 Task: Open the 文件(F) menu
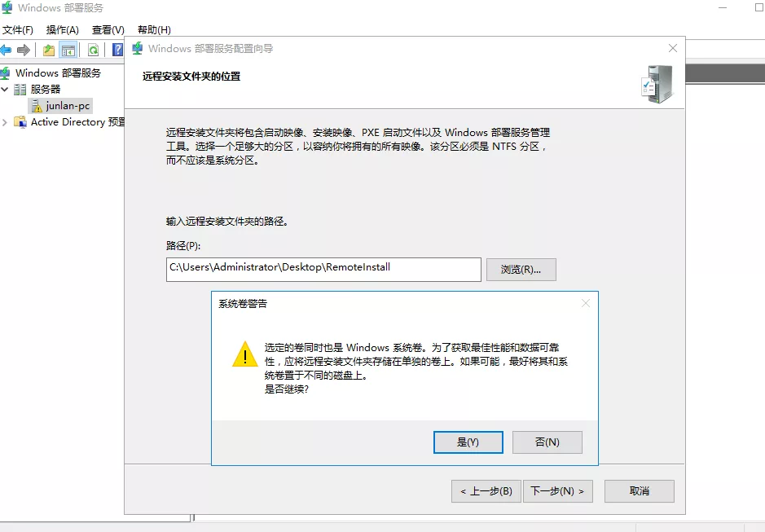[18, 30]
